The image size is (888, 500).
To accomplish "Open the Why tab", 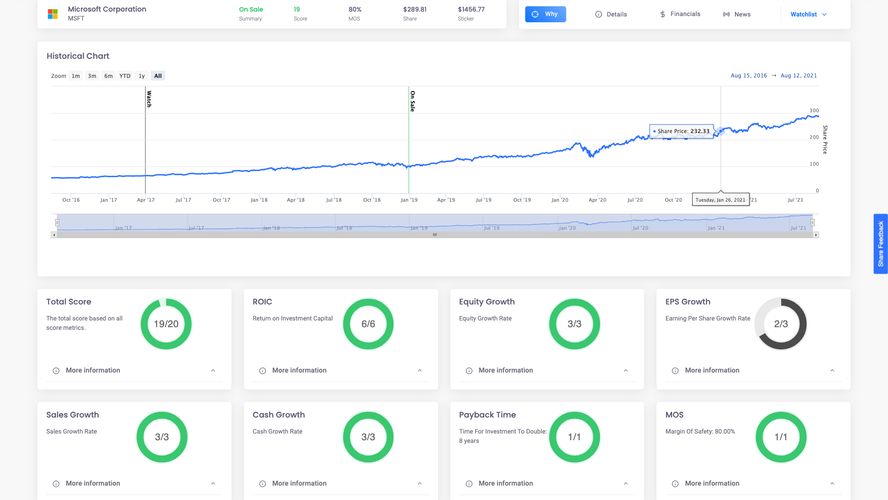I will [x=545, y=14].
